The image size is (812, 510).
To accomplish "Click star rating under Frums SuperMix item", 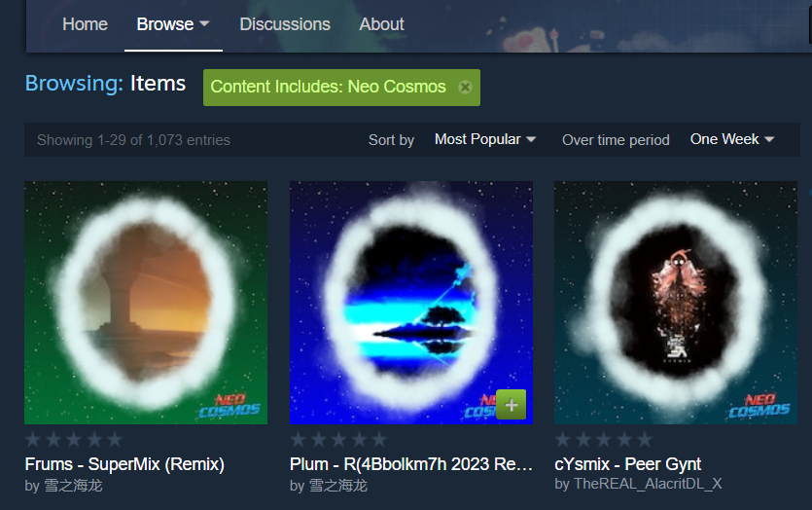I will tap(74, 440).
